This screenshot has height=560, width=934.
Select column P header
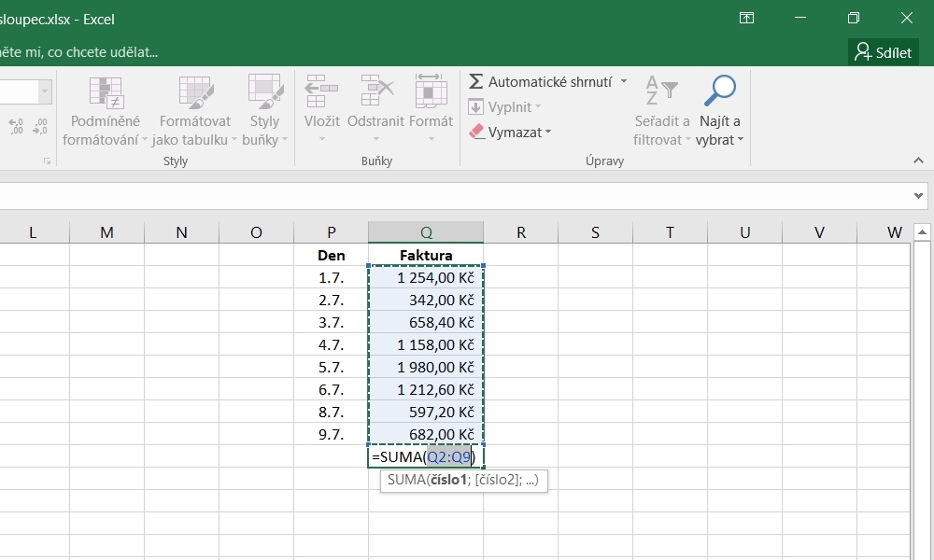332,232
